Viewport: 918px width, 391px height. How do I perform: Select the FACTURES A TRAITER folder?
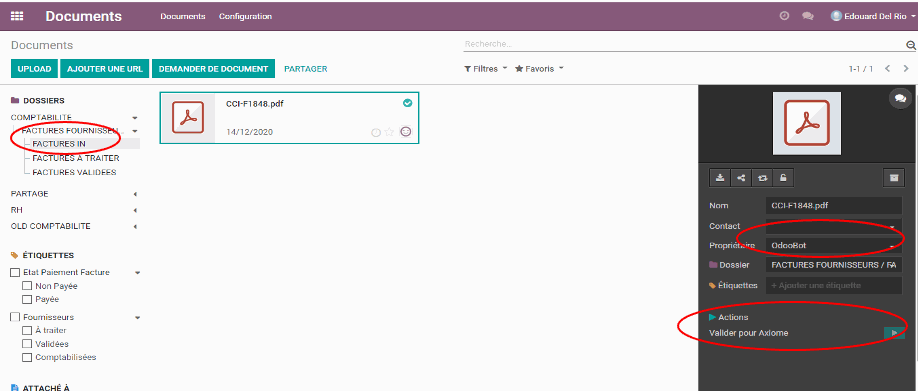pos(76,158)
